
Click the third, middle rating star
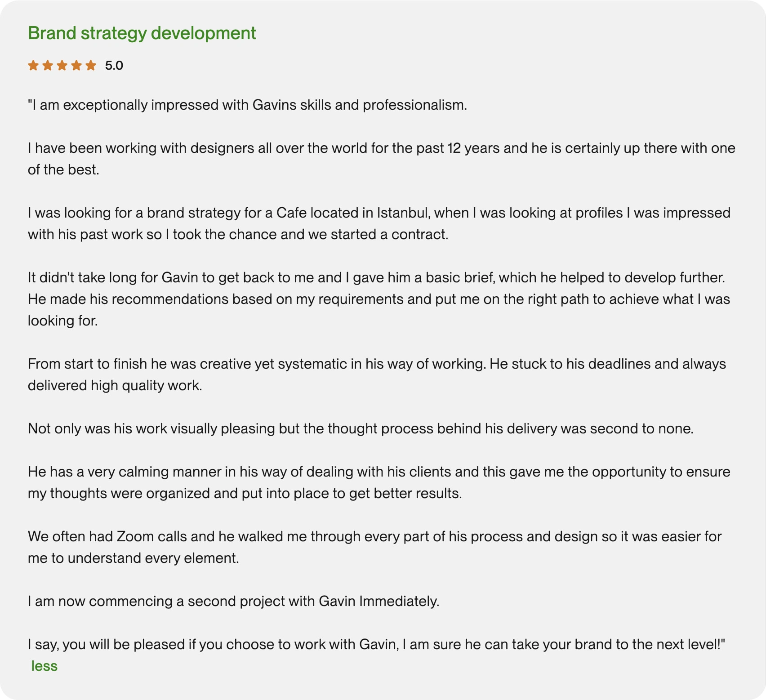[x=62, y=66]
